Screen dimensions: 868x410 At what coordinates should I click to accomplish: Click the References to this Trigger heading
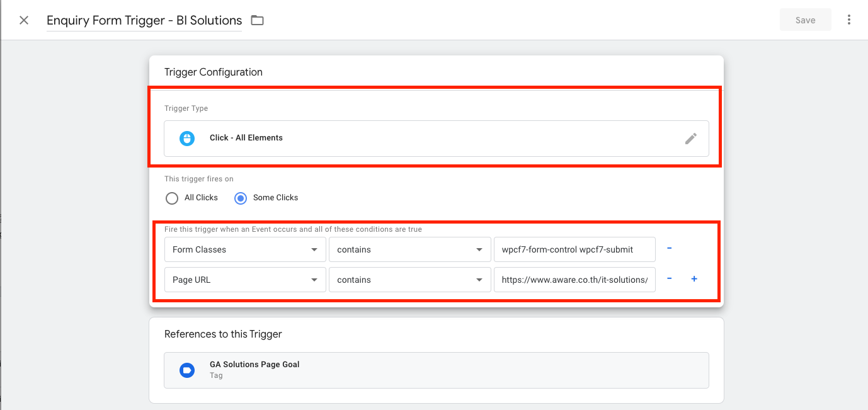click(x=223, y=334)
